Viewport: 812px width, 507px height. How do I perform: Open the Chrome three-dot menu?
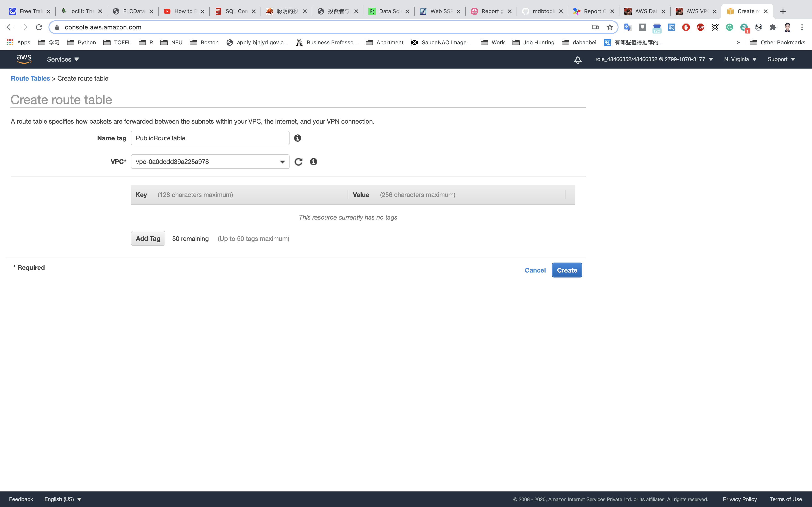coord(802,27)
